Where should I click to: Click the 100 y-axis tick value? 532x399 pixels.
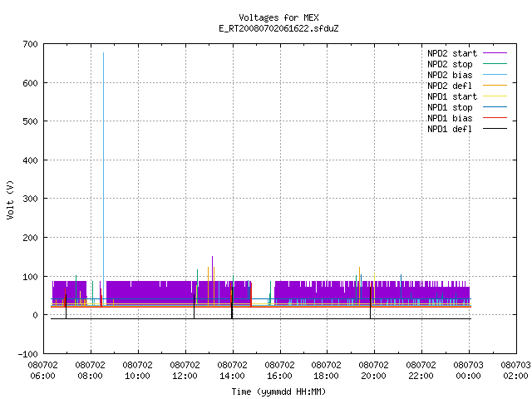[x=31, y=277]
